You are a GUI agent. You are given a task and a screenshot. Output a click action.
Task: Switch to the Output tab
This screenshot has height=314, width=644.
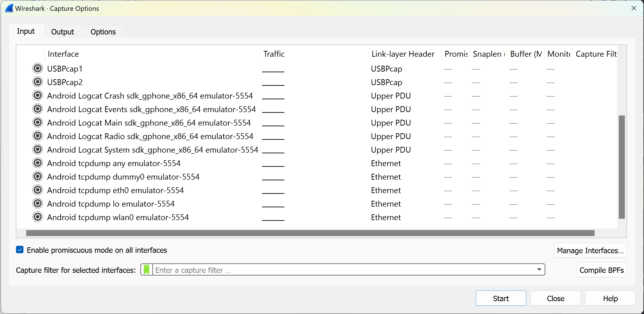(x=62, y=32)
